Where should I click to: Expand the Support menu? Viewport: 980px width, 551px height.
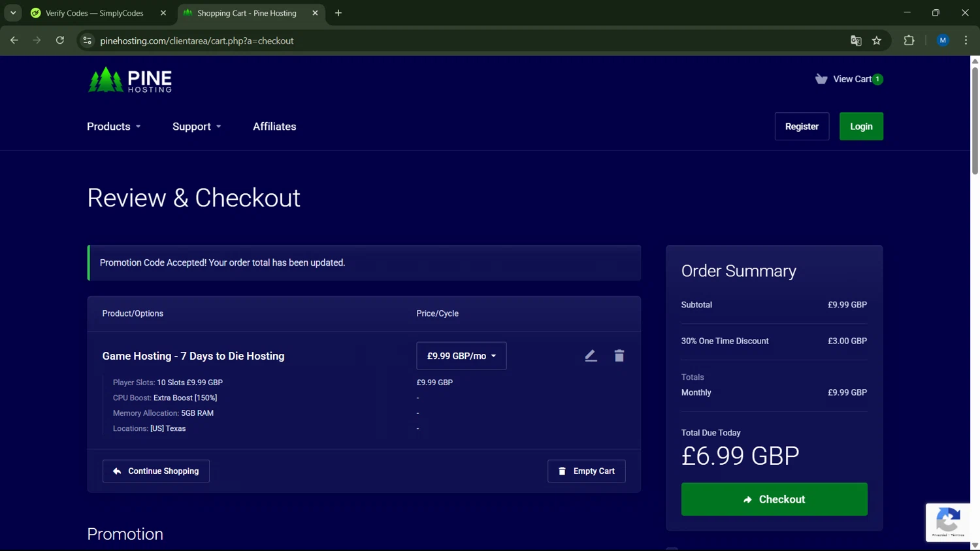click(197, 127)
